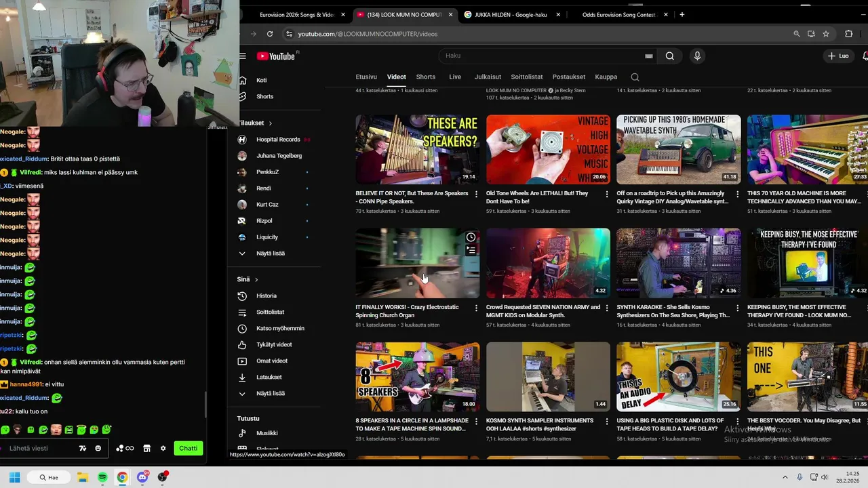Open the Windows Start menu
868x488 pixels.
click(x=14, y=477)
